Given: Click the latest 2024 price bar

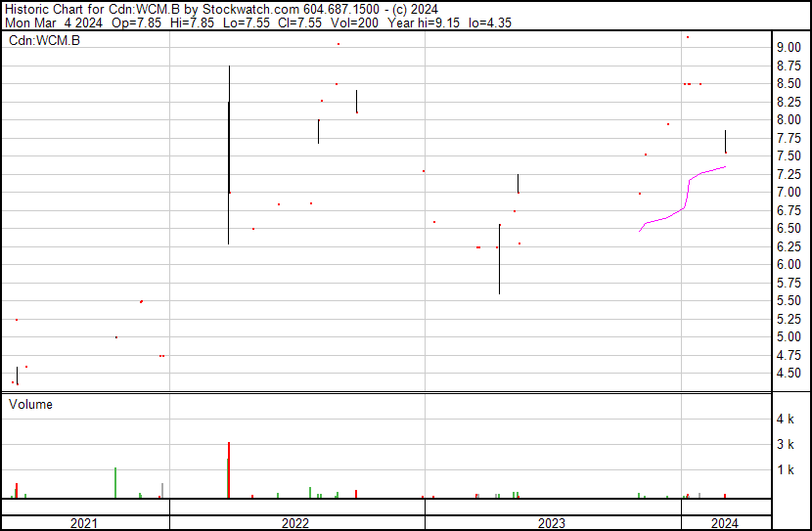Looking at the screenshot, I should pos(725,142).
